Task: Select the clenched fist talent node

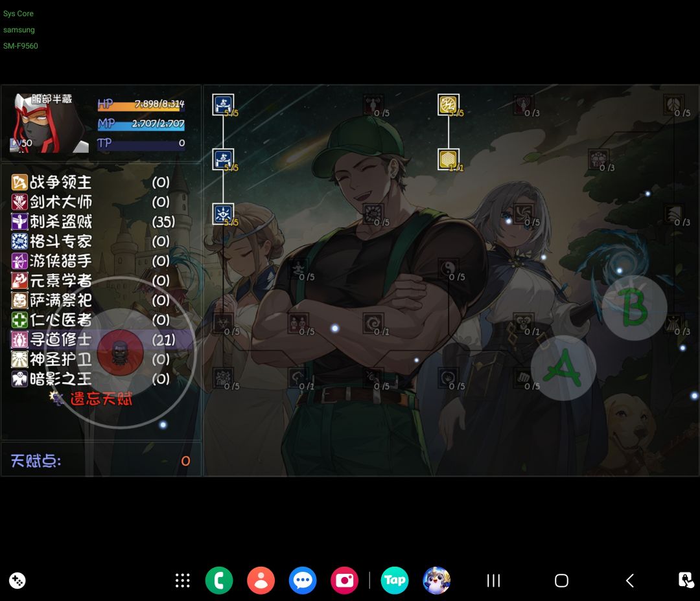Action: coord(523,378)
